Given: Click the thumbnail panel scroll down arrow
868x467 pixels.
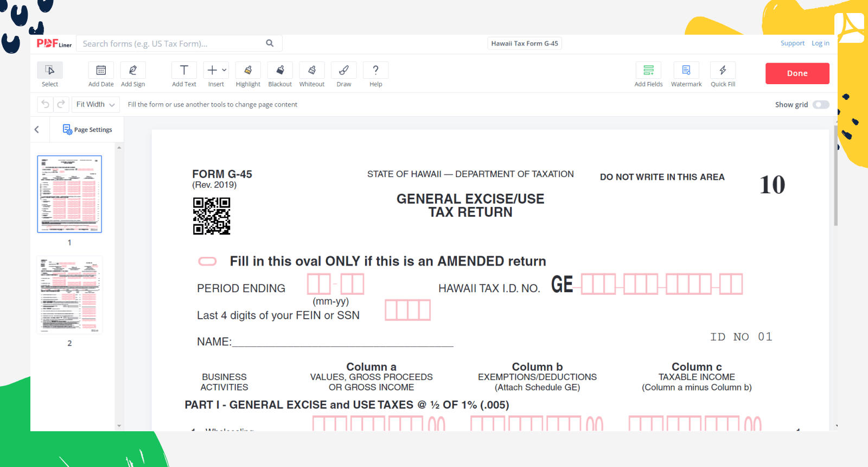Looking at the screenshot, I should [x=119, y=426].
